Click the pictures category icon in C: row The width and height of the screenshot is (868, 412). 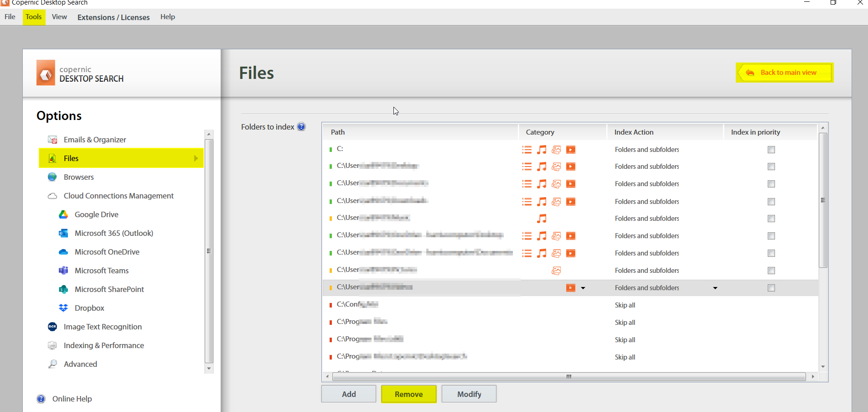click(x=556, y=150)
